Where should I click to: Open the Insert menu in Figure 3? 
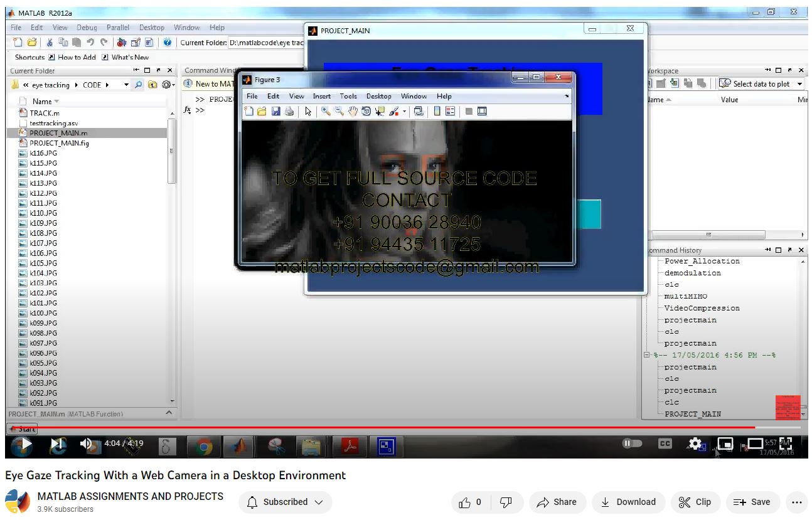click(322, 96)
